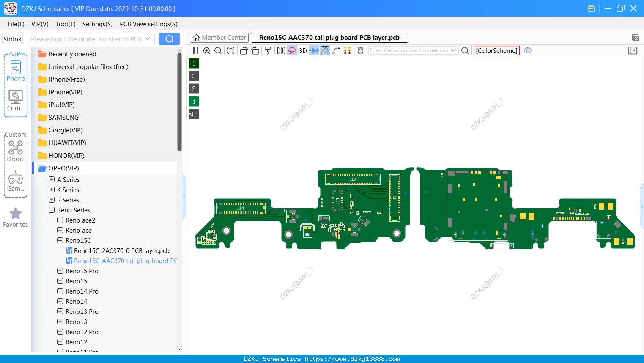Open the File(F) menu
The image size is (644, 363).
click(16, 24)
